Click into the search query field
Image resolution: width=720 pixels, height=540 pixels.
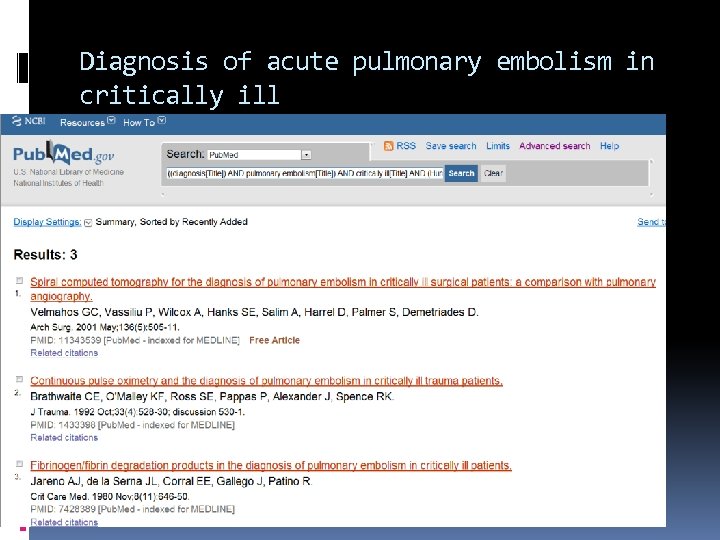304,173
